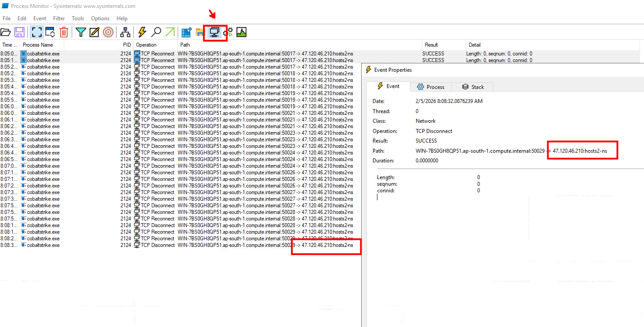The width and height of the screenshot is (644, 327).
Task: Click the Highlight pencil icon
Action: [x=94, y=32]
